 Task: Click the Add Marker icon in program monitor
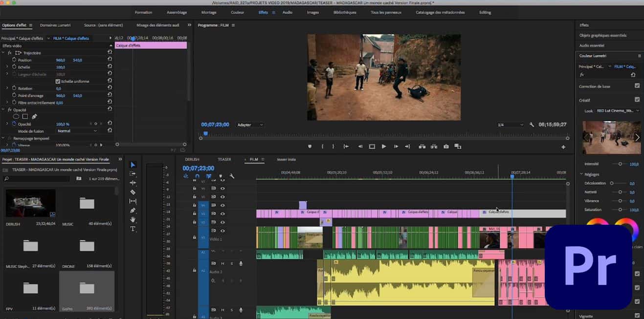310,146
